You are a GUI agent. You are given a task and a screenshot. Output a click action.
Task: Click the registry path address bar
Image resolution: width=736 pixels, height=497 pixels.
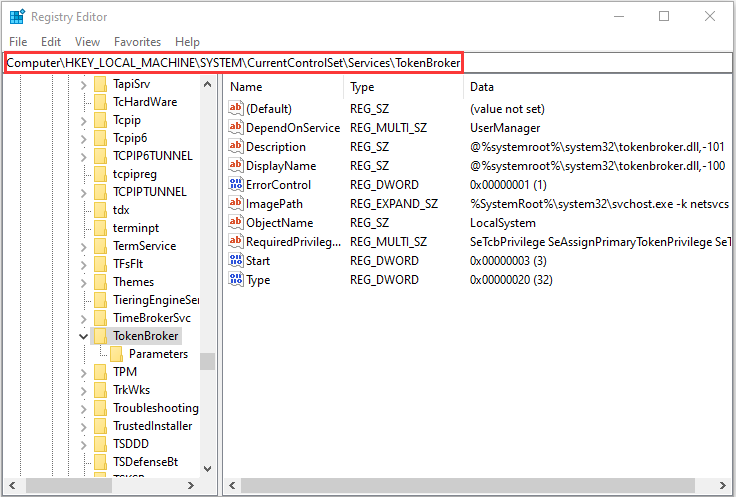click(x=234, y=63)
